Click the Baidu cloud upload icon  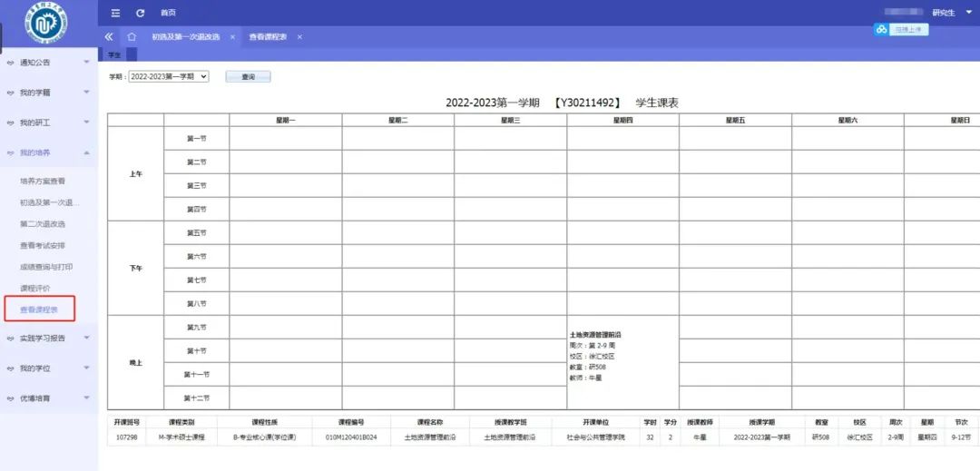(881, 30)
